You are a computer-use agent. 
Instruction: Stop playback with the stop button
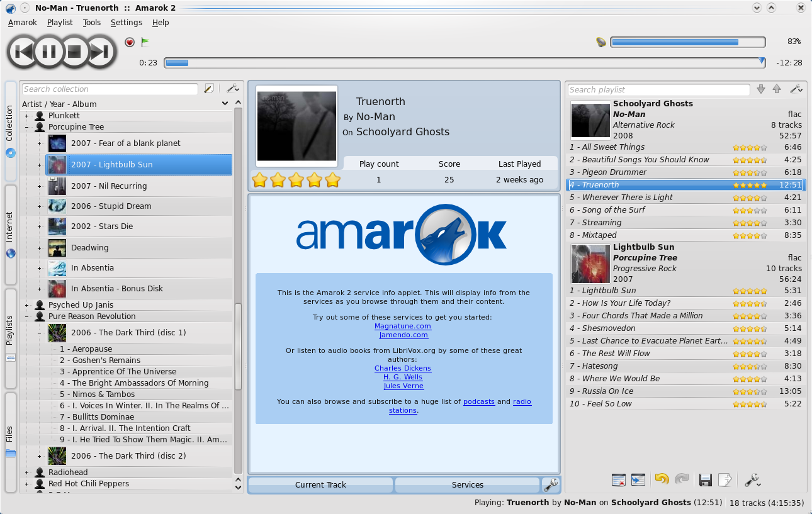[75, 51]
